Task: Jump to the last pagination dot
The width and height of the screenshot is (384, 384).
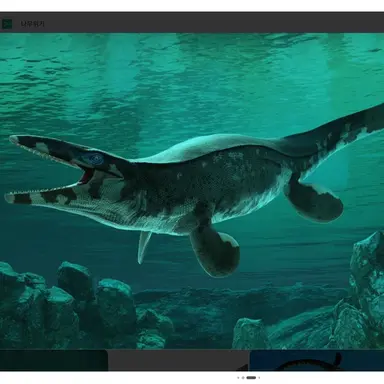Action: pos(259,378)
